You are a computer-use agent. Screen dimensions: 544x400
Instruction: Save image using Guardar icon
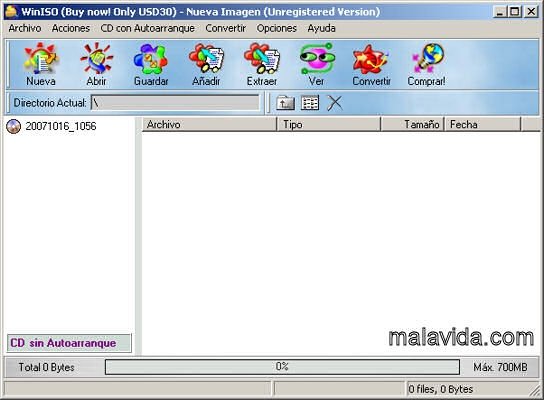pyautogui.click(x=151, y=59)
